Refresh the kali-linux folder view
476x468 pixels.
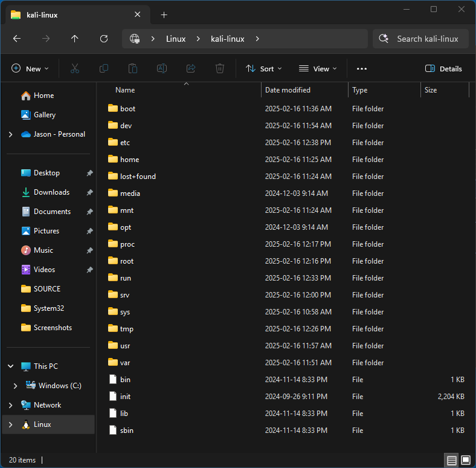(x=104, y=39)
